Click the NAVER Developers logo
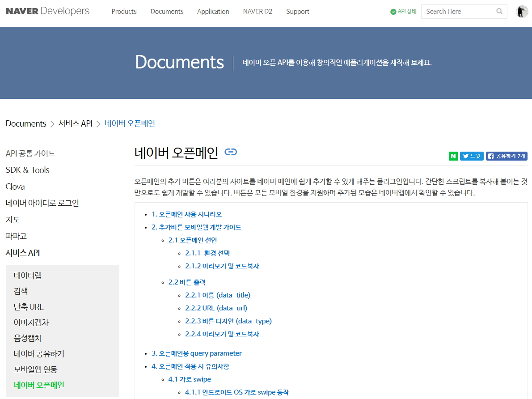The image size is (532, 399). (x=48, y=11)
